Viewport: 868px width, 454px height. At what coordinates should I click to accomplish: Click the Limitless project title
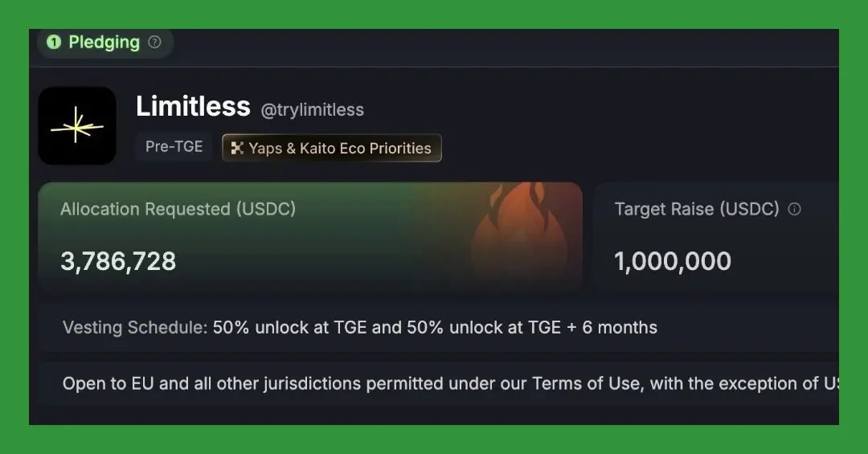point(193,106)
